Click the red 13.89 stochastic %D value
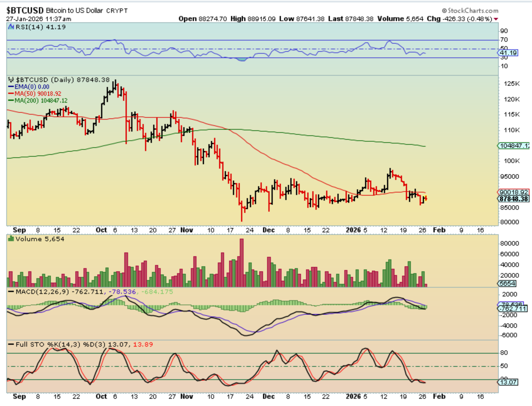The height and width of the screenshot is (406, 532). (143, 344)
